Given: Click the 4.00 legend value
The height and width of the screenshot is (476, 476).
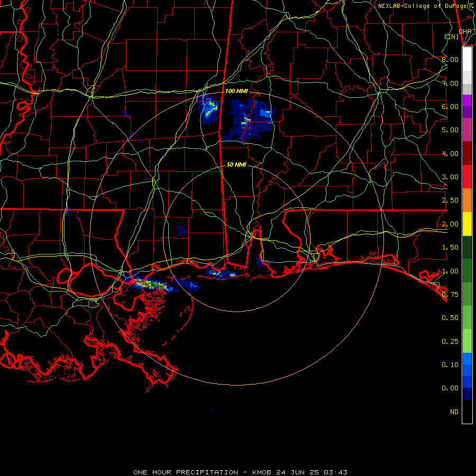Looking at the screenshot, I should click(450, 153).
